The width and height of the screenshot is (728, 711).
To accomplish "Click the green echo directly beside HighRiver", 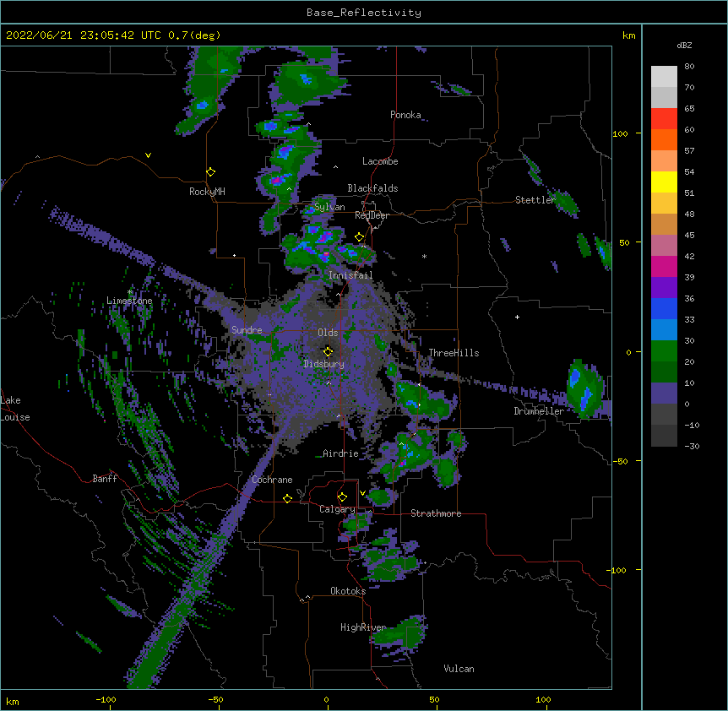I will tap(399, 632).
